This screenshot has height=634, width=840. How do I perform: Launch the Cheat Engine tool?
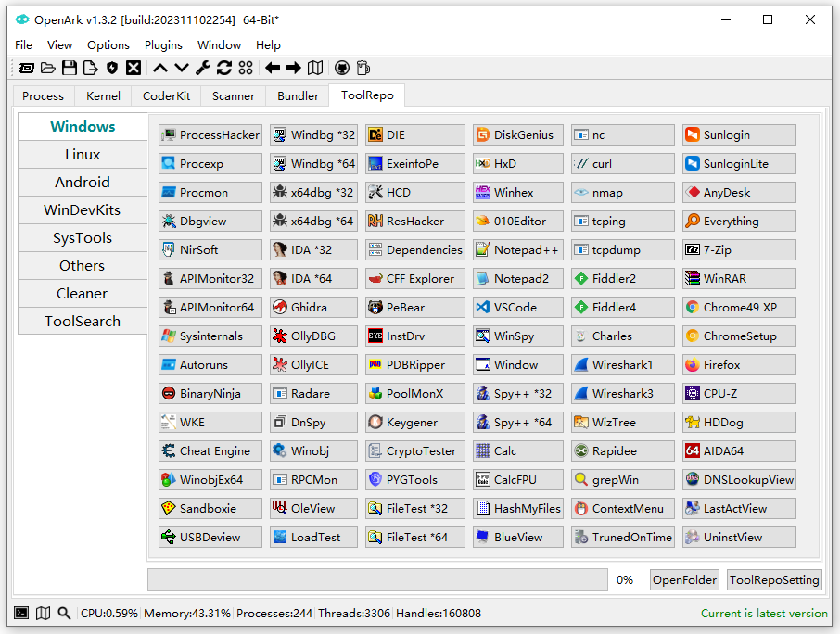coord(210,450)
